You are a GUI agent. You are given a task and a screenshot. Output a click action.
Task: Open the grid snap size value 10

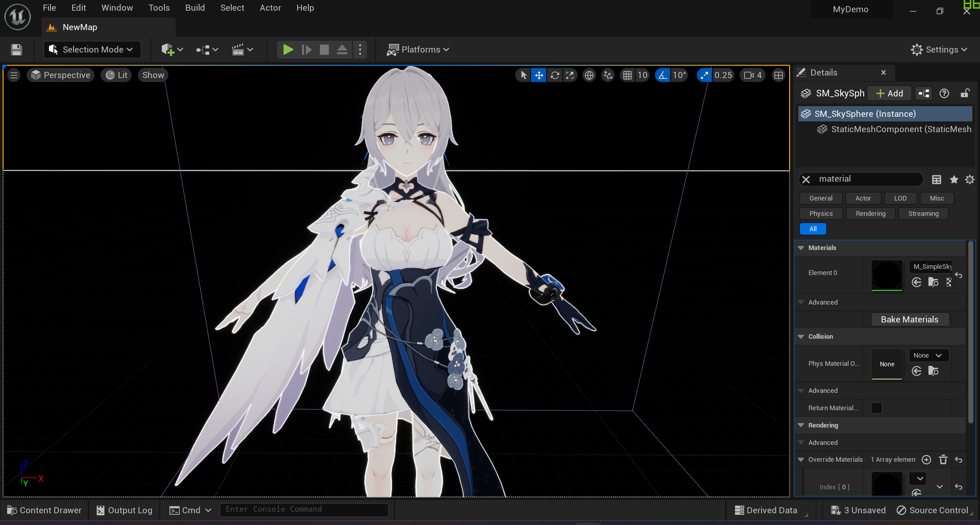pyautogui.click(x=643, y=75)
